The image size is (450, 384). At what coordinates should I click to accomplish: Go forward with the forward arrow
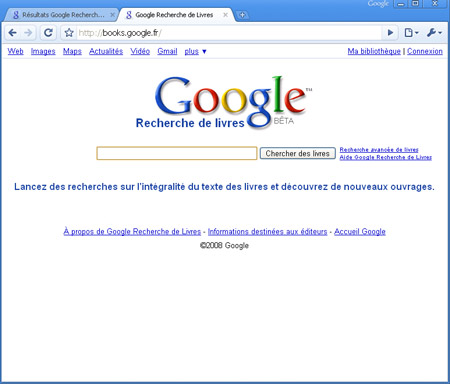pos(28,33)
